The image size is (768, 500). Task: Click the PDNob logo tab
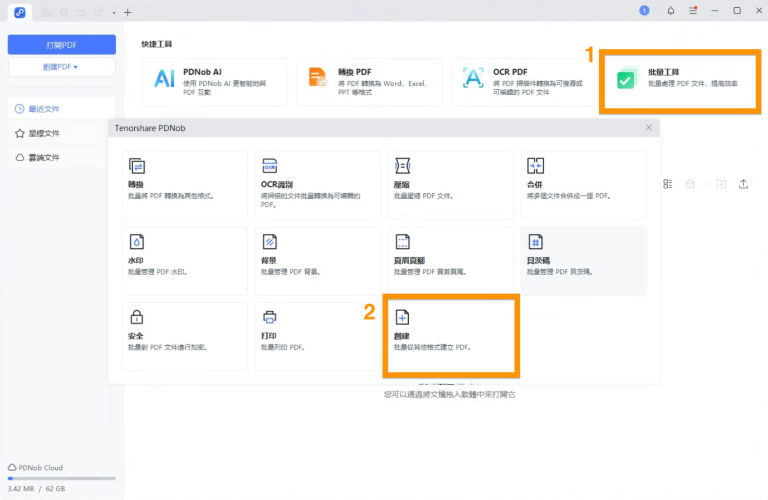pyautogui.click(x=20, y=12)
